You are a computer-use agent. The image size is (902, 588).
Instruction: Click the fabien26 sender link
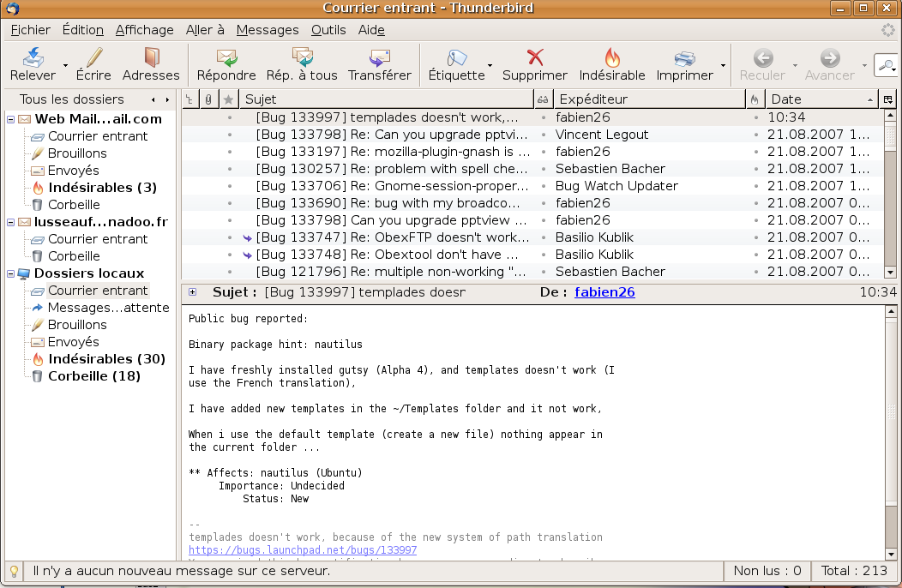(604, 292)
